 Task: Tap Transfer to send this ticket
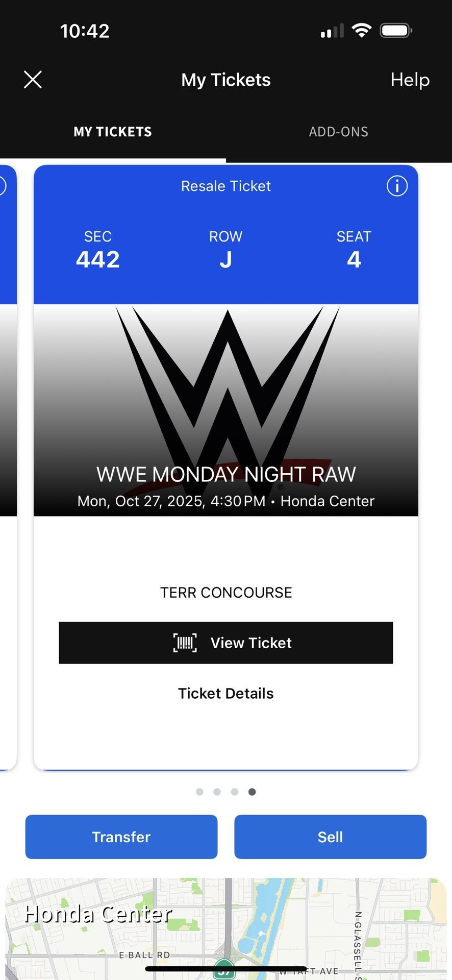[121, 837]
